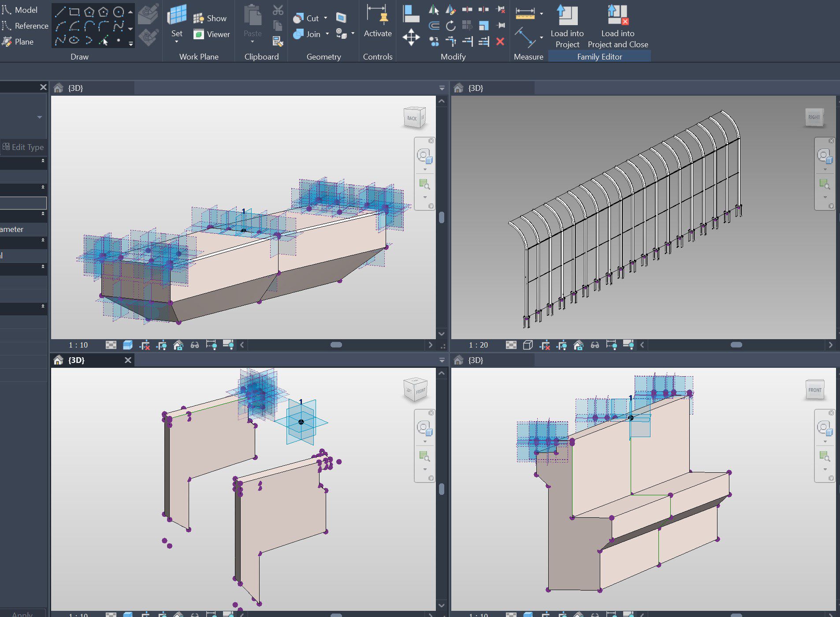Click the Pin tool
Viewport: 840px width, 617px height.
pyautogui.click(x=501, y=25)
